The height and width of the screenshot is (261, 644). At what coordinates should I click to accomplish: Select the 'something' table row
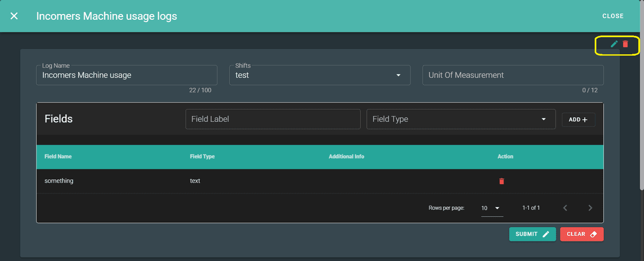(59, 181)
